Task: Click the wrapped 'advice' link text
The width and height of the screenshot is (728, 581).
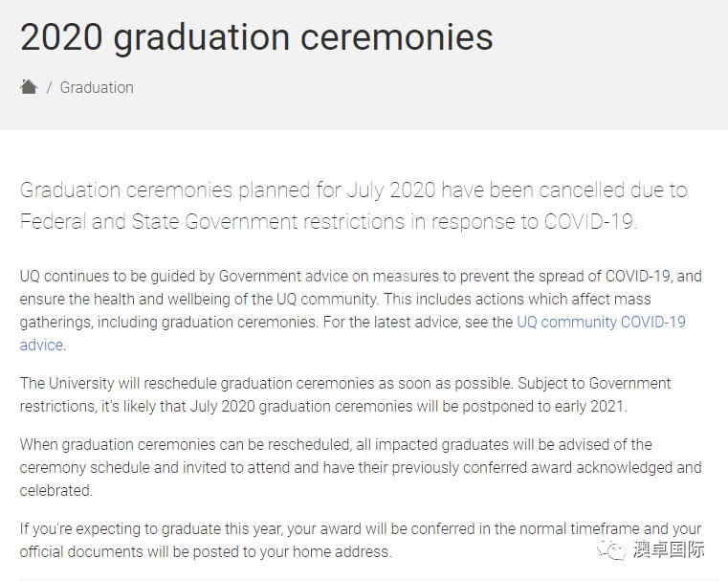Action: coord(41,346)
